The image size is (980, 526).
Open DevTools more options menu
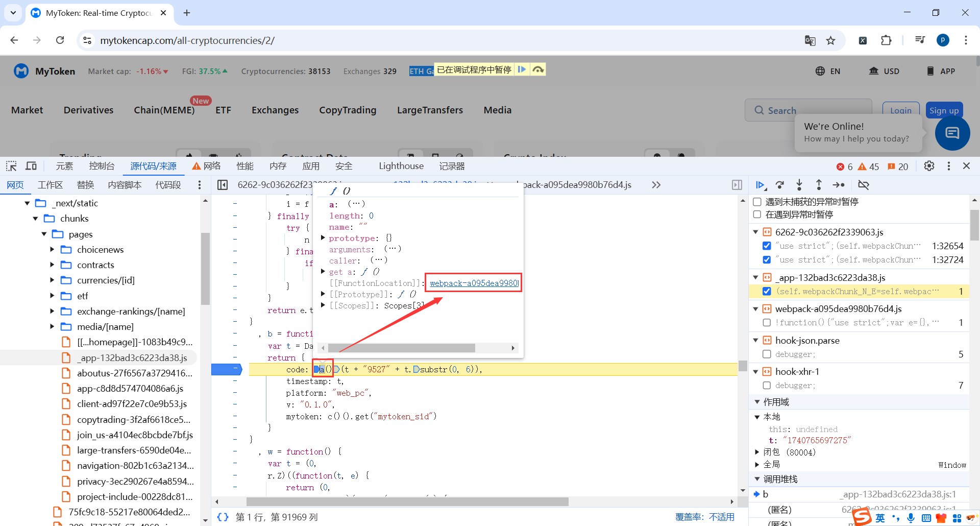coord(949,166)
